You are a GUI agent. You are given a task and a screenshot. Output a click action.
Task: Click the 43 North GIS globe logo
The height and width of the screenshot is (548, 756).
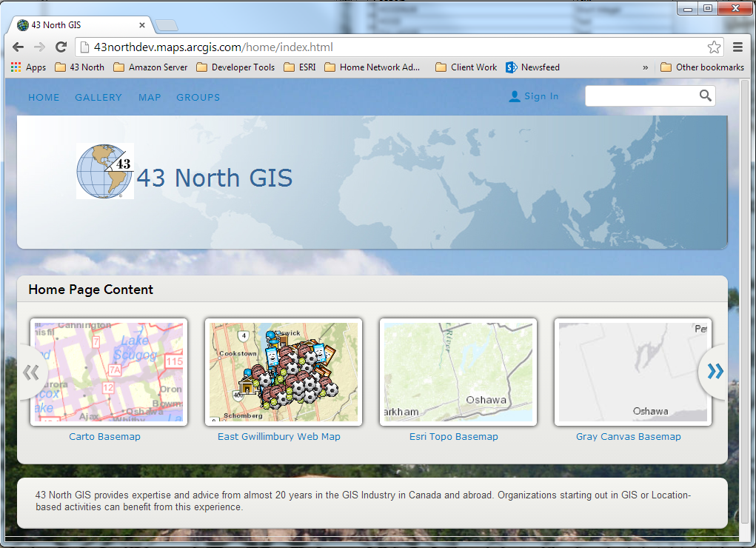click(104, 170)
